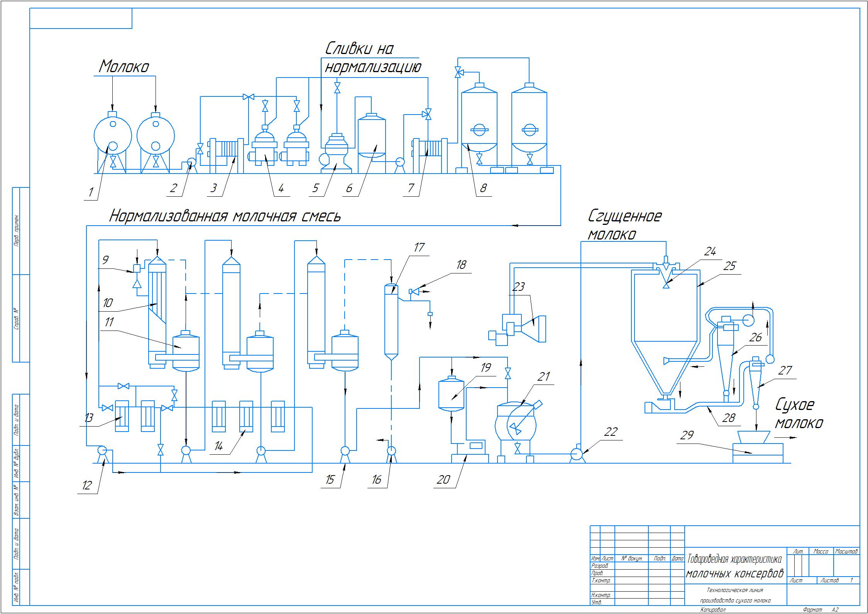Select the 'Масса' cell header
This screenshot has width=868, height=614.
[821, 552]
